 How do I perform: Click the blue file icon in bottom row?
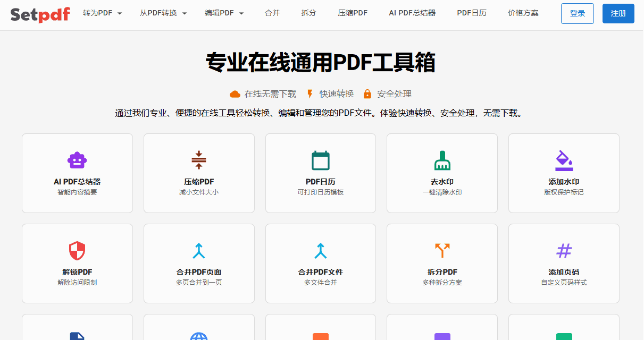(77, 336)
